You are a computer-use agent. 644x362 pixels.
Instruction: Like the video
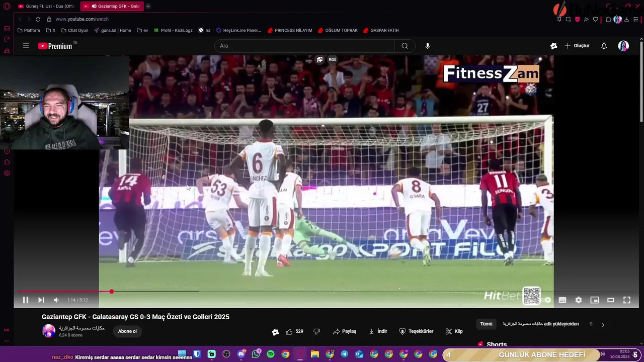click(295, 331)
